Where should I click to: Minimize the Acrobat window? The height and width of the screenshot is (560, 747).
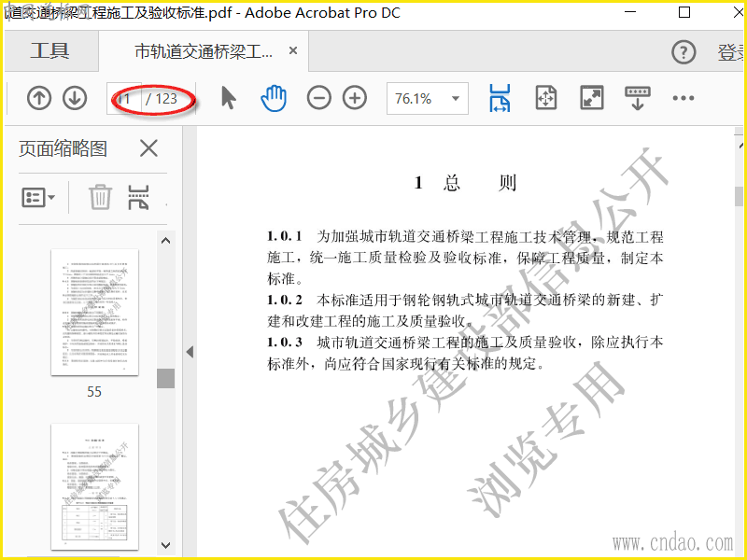click(630, 12)
